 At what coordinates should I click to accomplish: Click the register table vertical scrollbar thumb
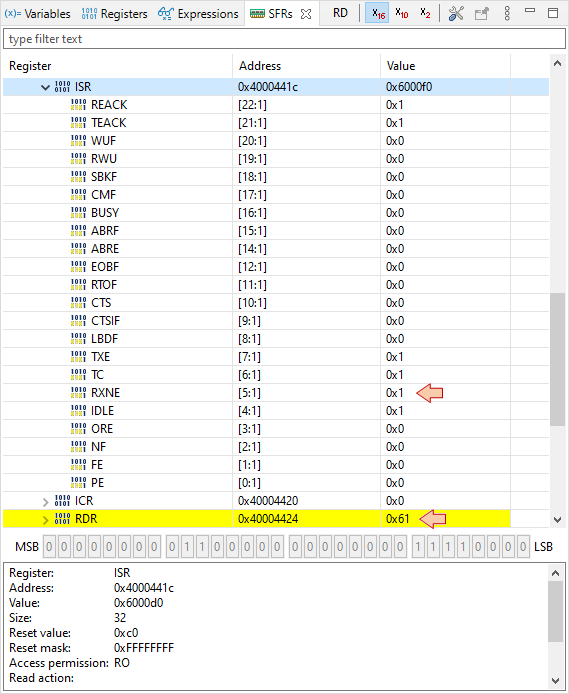click(557, 359)
